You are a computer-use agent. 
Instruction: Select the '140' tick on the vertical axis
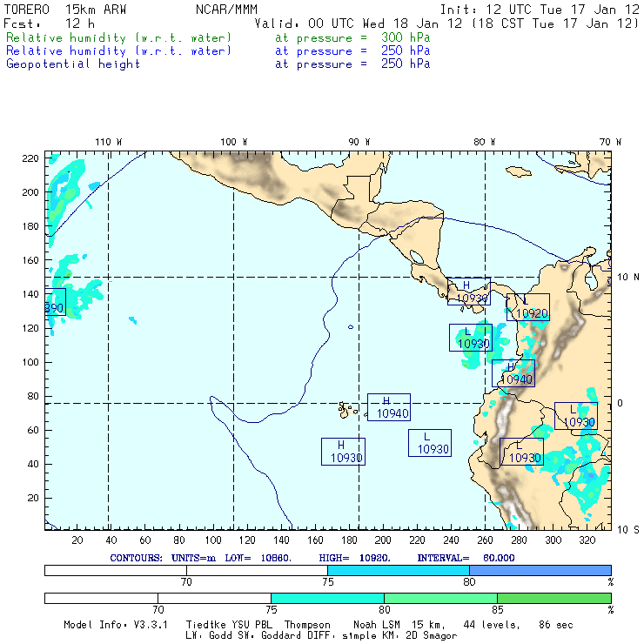(x=30, y=294)
